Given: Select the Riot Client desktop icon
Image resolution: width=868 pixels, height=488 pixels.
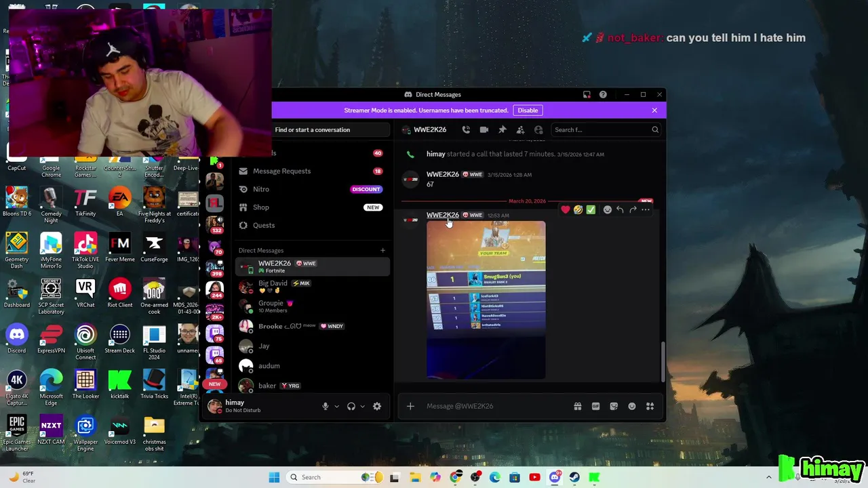Looking at the screenshot, I should [119, 293].
